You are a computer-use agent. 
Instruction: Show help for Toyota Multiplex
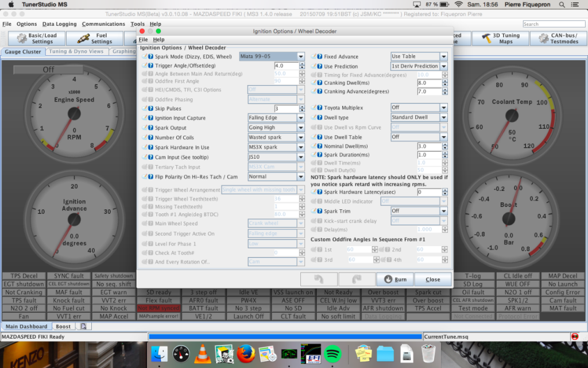point(319,108)
